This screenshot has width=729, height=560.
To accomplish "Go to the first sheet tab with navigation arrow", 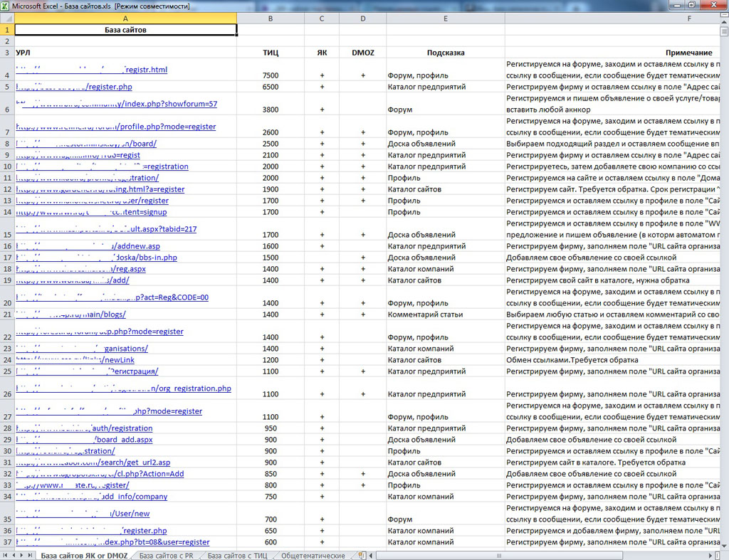I will pos(5,555).
